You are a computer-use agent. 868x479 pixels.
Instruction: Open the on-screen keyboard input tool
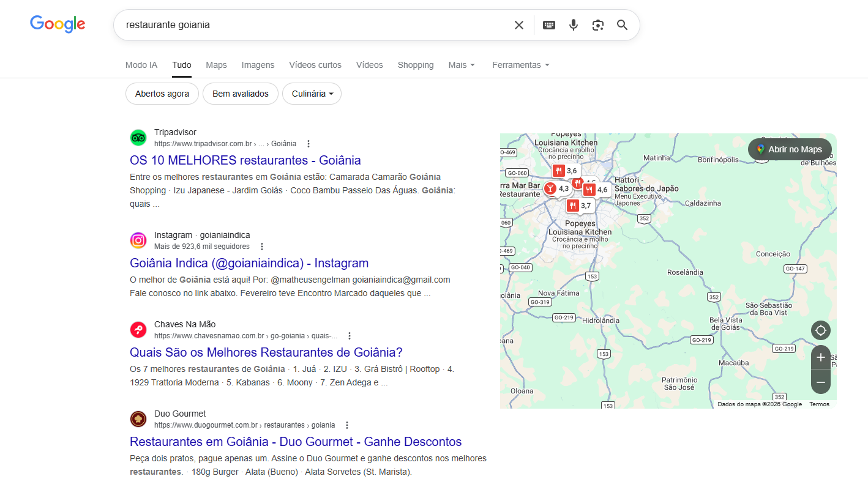coord(549,25)
